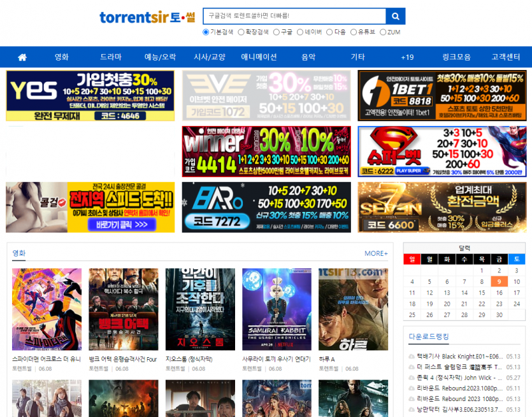Viewport: 532px width, 417px height.
Task: Open the 슈퍼벳 code 6222 banner
Action: [x=442, y=152]
